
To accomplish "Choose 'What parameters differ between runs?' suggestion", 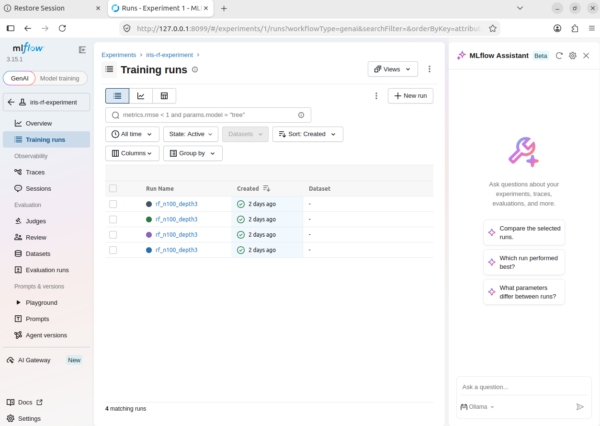I will pos(524,292).
